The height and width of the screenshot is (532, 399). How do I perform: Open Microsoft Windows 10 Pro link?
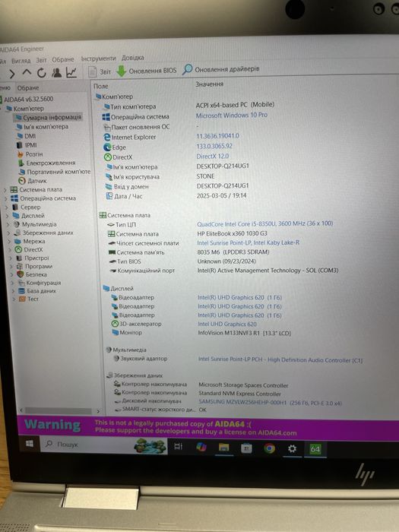(x=231, y=115)
